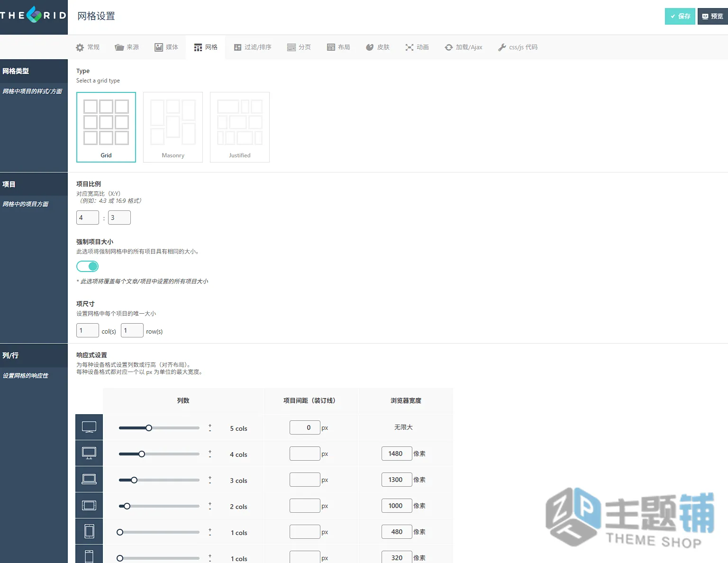728x563 pixels.
Task: Adjust the 2 cols column slider
Action: (159, 506)
